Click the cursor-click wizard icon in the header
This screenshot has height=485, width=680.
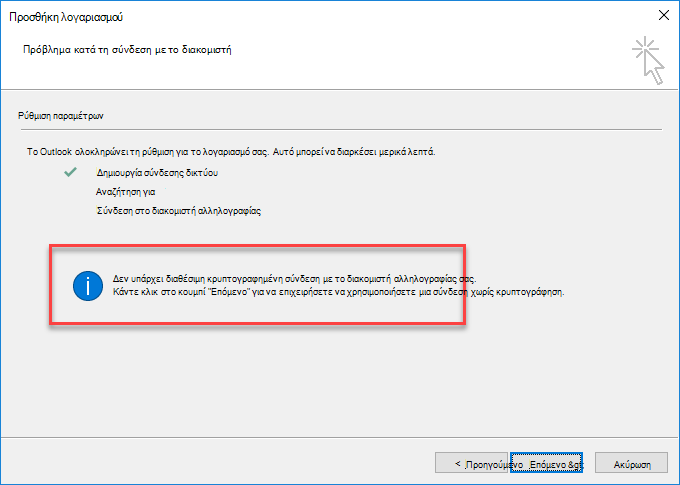click(x=648, y=60)
